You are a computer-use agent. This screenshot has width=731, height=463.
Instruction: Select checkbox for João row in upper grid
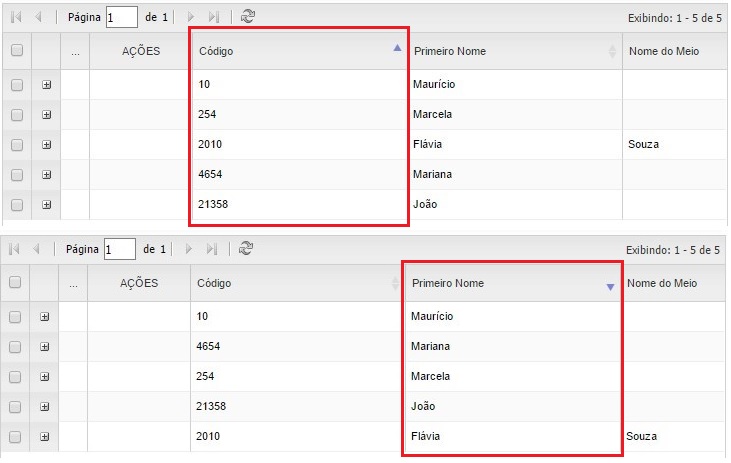click(x=17, y=205)
